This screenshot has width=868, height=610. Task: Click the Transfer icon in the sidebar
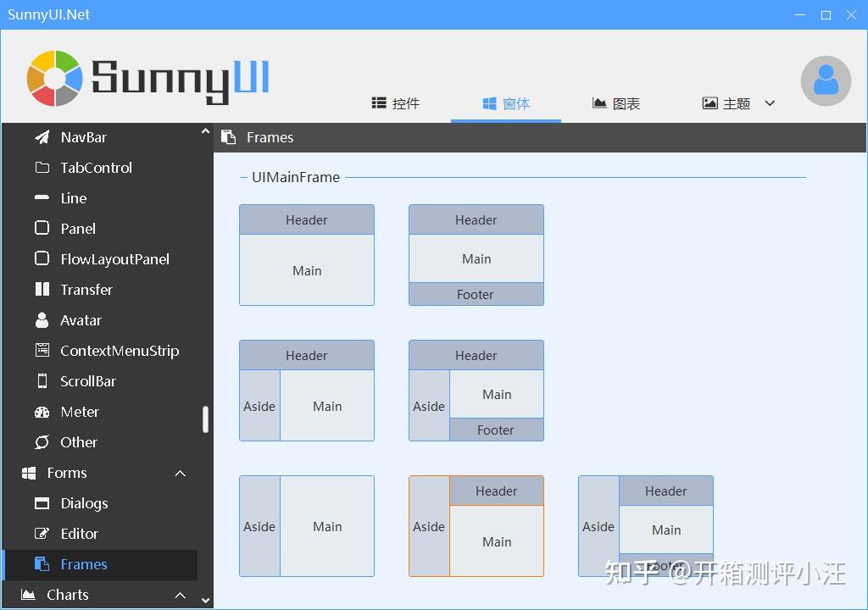41,290
